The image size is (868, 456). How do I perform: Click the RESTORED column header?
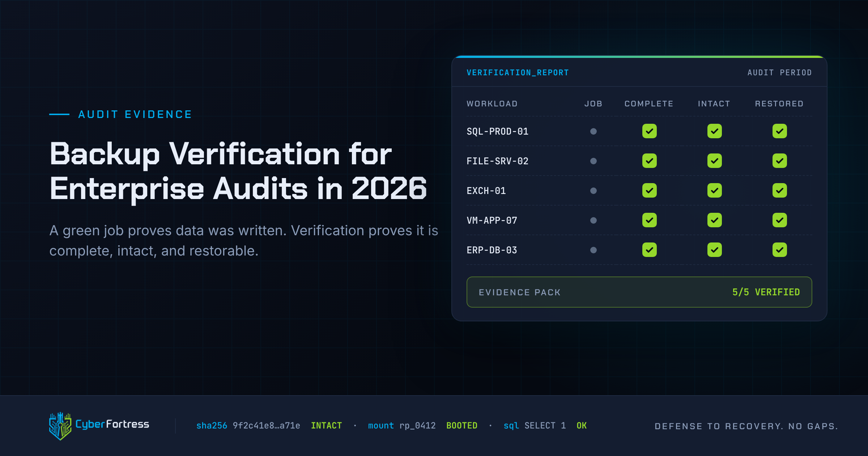[x=779, y=104]
